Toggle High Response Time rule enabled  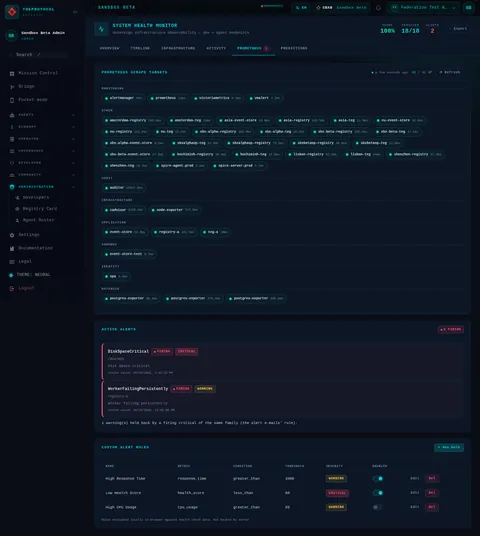(x=378, y=479)
